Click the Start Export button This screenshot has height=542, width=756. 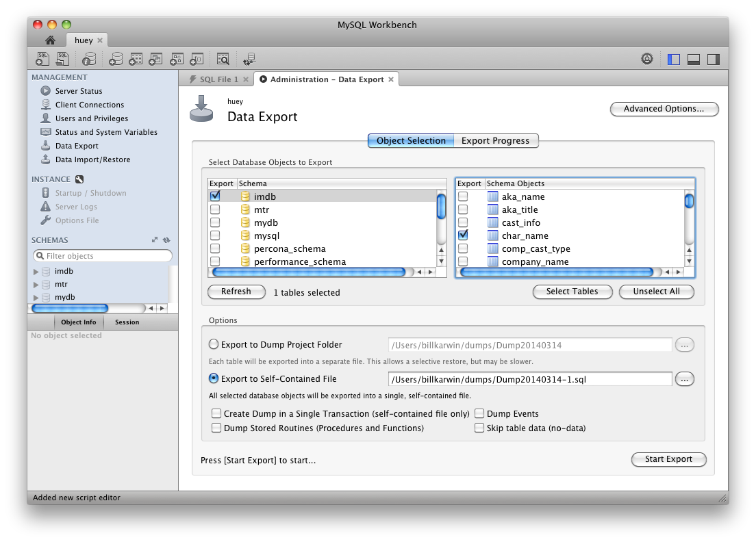tap(669, 459)
